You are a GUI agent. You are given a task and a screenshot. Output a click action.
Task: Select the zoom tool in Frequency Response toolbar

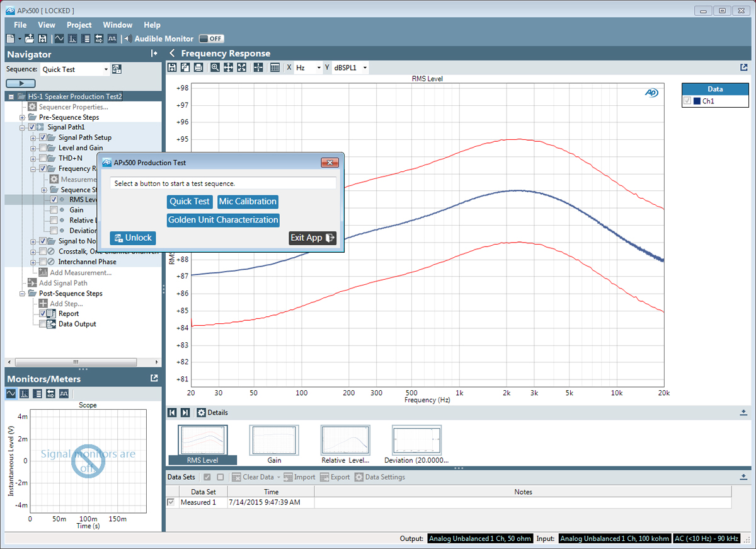[215, 67]
